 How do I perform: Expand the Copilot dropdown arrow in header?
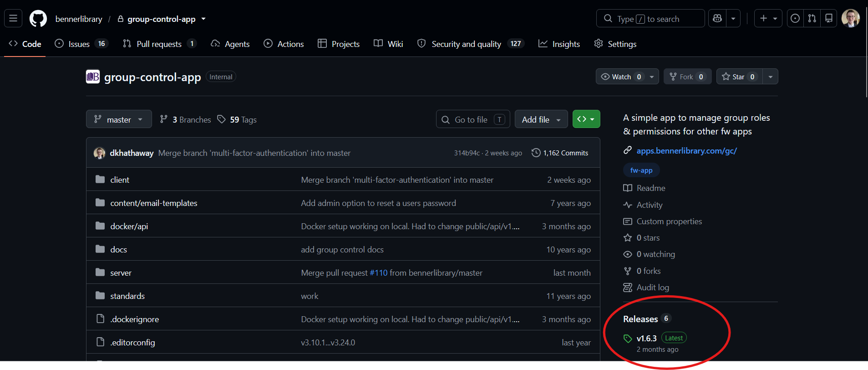pos(733,18)
